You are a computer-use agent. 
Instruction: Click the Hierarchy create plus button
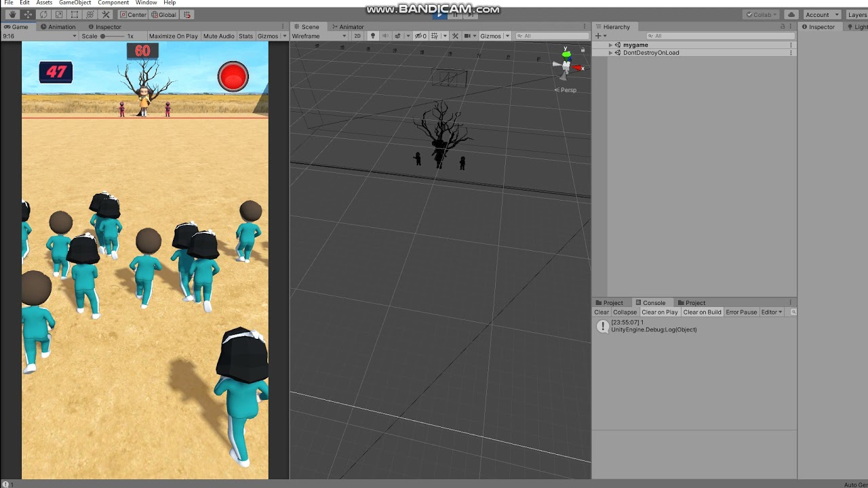[599, 36]
